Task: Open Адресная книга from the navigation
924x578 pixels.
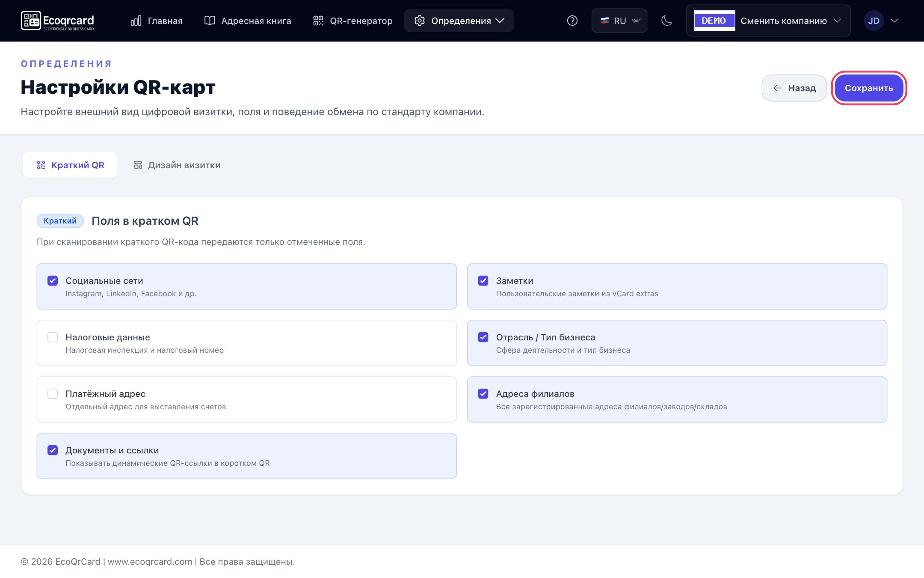Action: [248, 21]
